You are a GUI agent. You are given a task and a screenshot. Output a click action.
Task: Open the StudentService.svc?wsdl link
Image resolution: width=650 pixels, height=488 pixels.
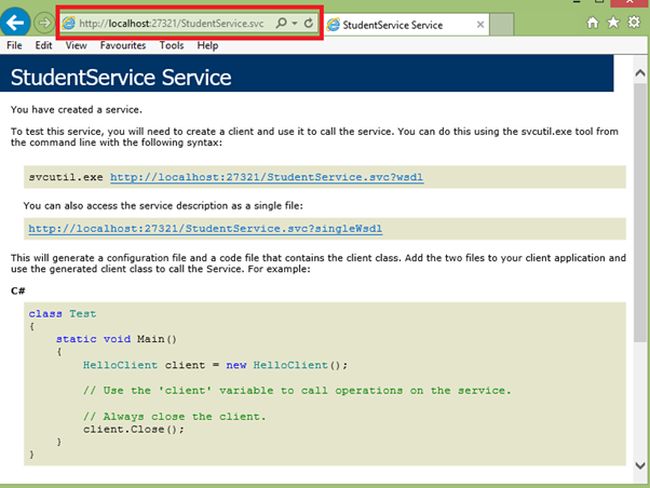click(x=267, y=177)
